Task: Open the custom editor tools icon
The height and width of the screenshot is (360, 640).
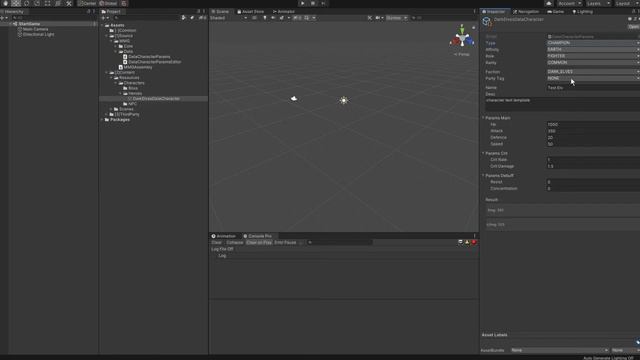Action: click(x=69, y=3)
